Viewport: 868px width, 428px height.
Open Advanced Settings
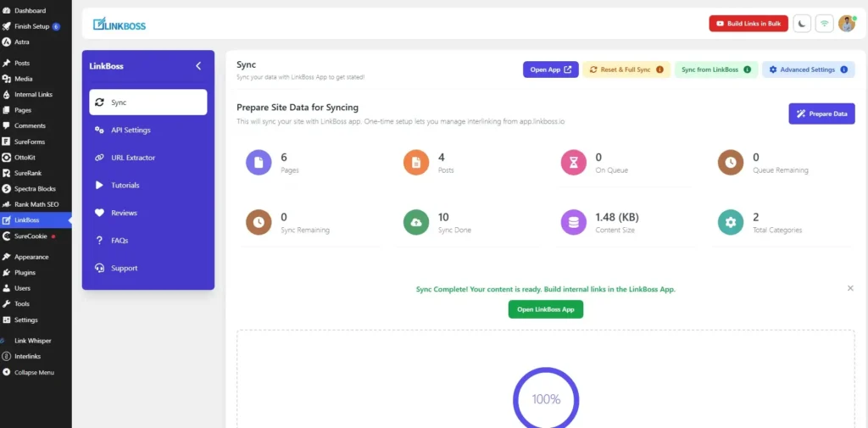coord(808,69)
